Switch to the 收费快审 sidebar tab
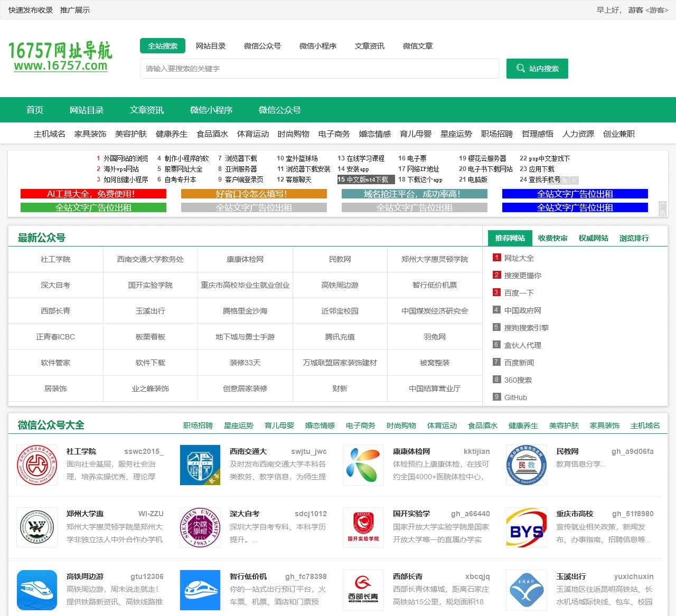The image size is (676, 616). pos(552,238)
